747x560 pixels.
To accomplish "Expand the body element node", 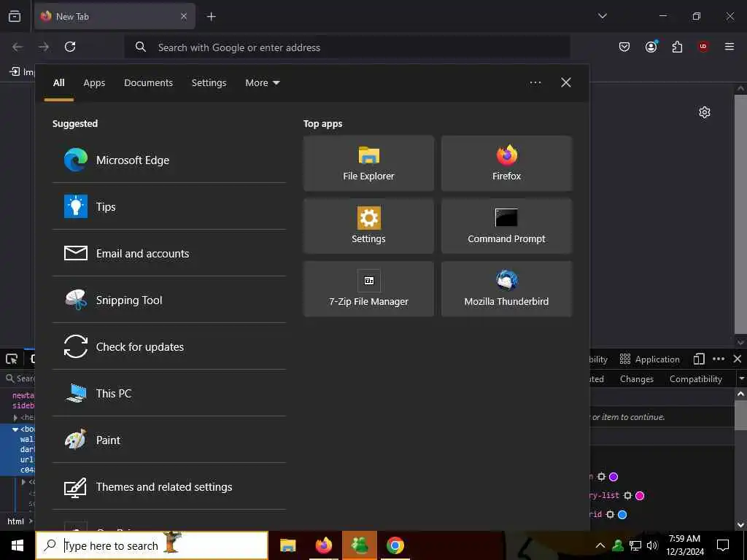I will (x=15, y=429).
